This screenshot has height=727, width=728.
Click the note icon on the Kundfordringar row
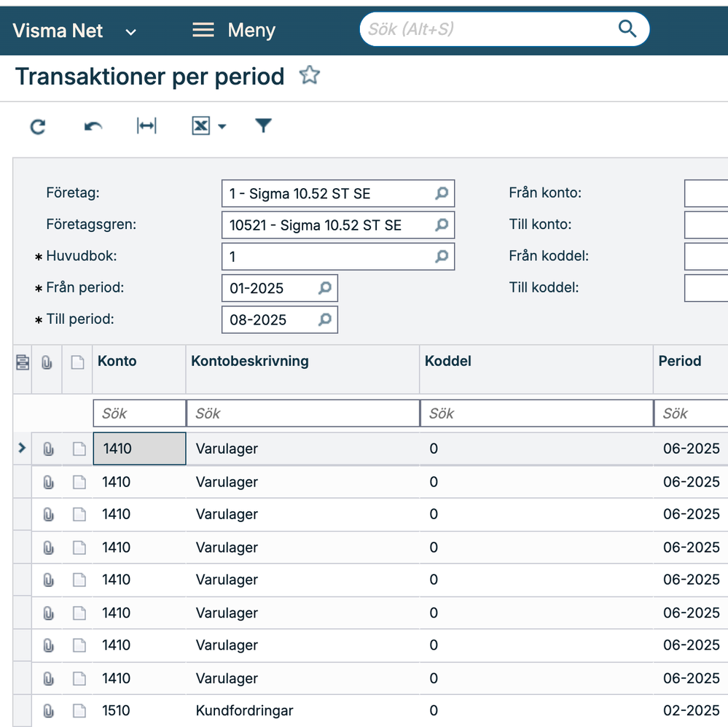pos(79,711)
